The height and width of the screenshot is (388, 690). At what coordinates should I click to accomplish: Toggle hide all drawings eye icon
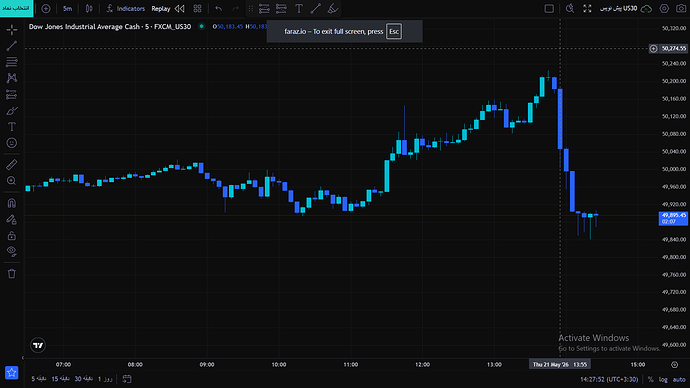click(x=12, y=251)
